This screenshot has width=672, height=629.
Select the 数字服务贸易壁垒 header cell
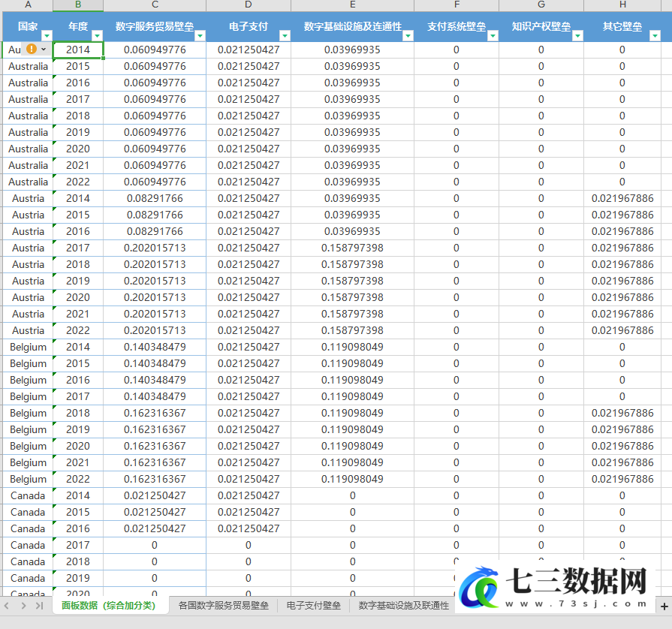click(x=155, y=26)
